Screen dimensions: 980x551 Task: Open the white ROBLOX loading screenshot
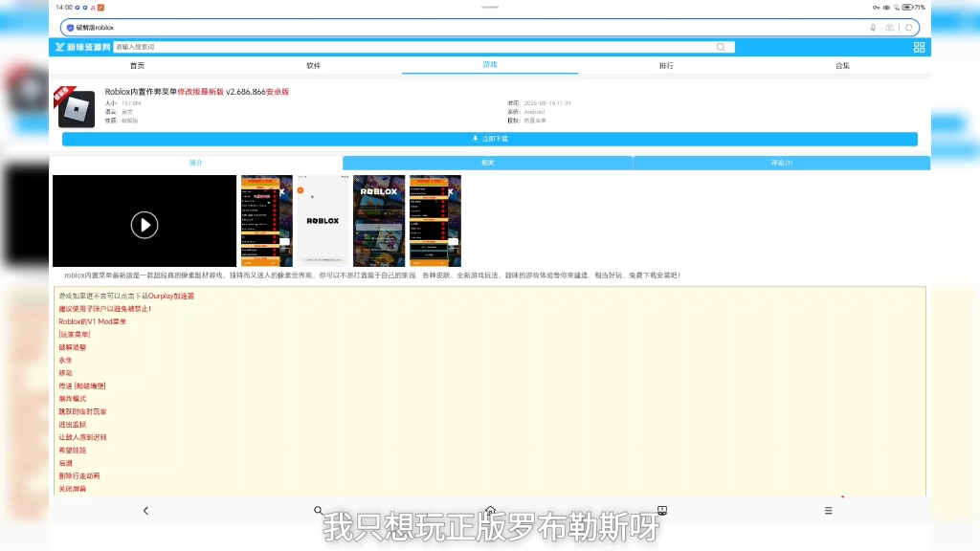tap(323, 221)
